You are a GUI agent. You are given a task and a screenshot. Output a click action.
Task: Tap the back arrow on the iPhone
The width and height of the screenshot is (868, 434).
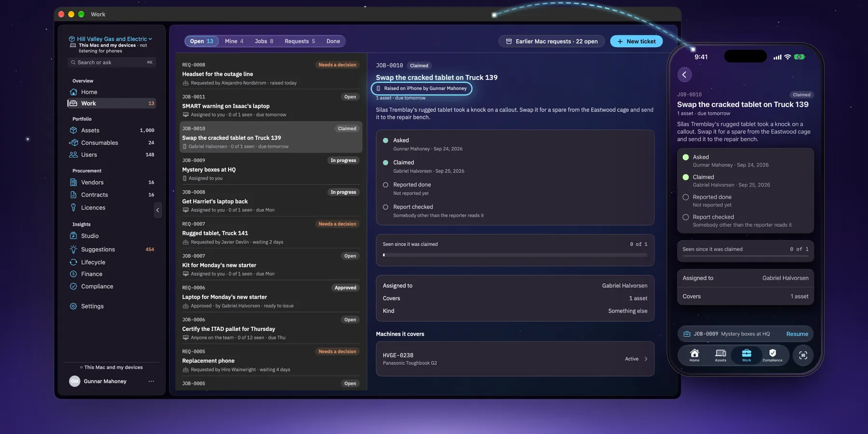(684, 75)
